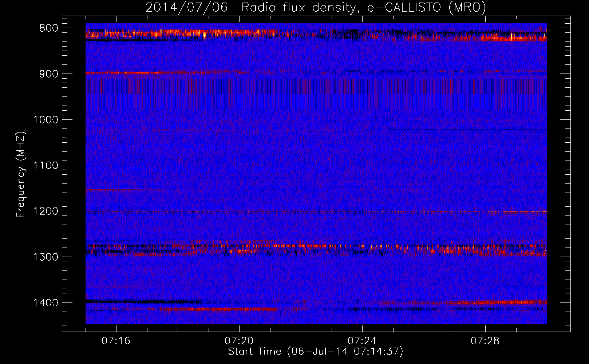This screenshot has width=589, height=364.
Task: Click the 07:28 time tick label
Action: pyautogui.click(x=485, y=341)
